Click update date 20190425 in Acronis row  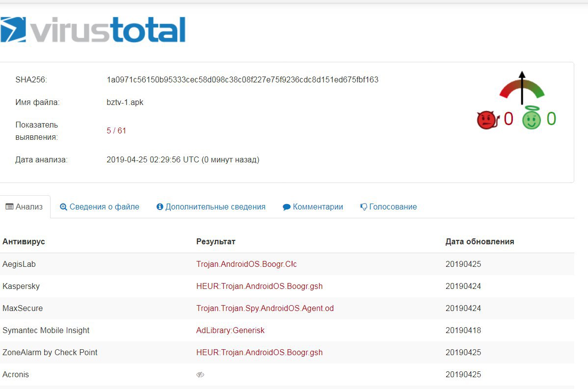pos(463,374)
